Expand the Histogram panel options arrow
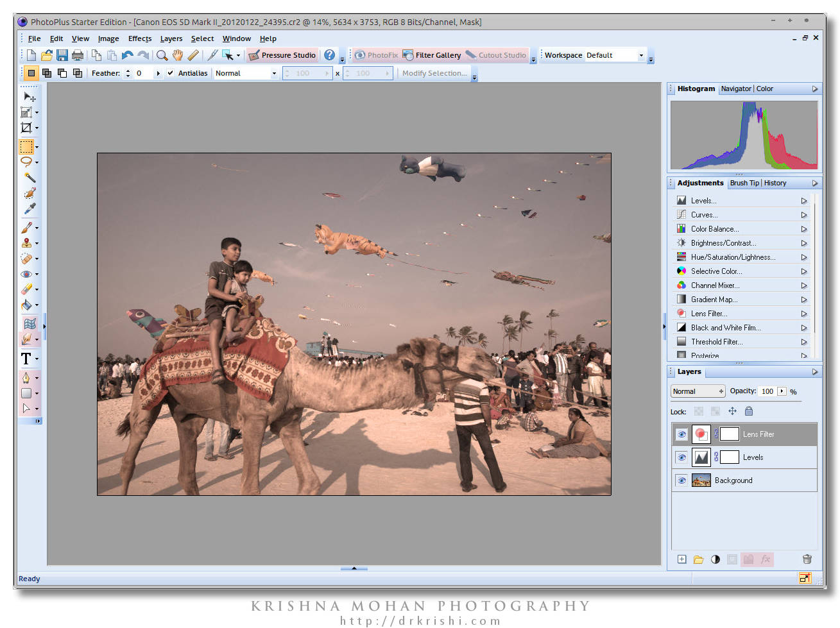 point(815,89)
